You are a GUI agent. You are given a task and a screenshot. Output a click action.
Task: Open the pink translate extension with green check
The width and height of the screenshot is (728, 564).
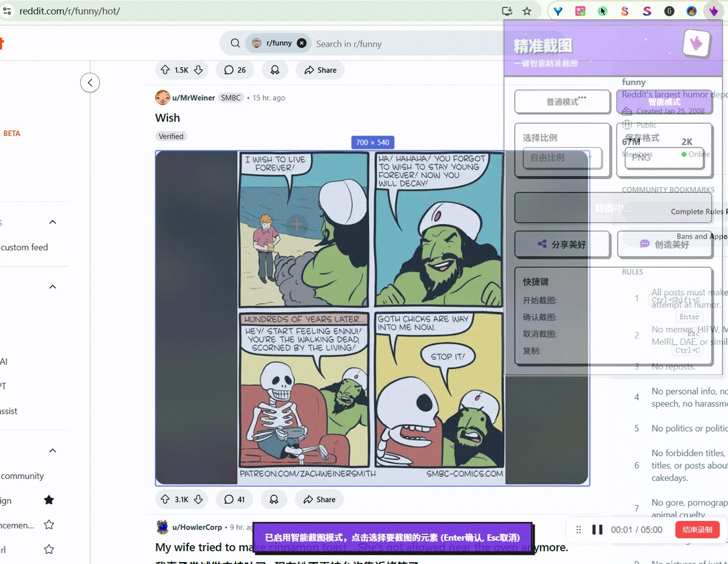pyautogui.click(x=581, y=11)
